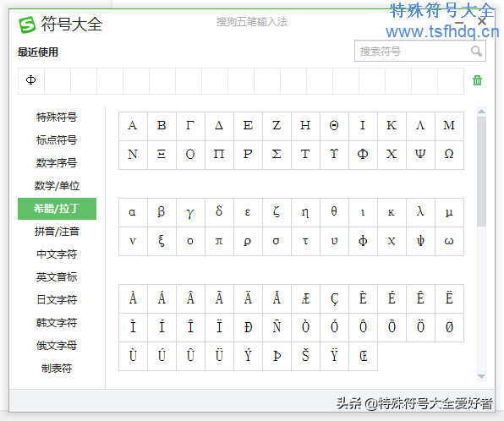Insert capital Greek Λ symbol

pyautogui.click(x=420, y=126)
